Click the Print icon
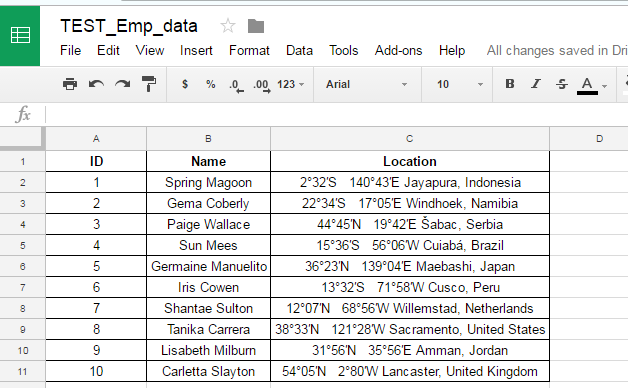The width and height of the screenshot is (628, 388). (70, 84)
